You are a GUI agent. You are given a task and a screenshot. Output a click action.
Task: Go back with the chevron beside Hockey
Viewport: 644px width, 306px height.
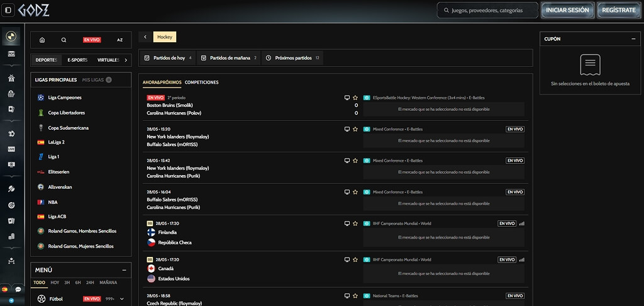click(145, 37)
